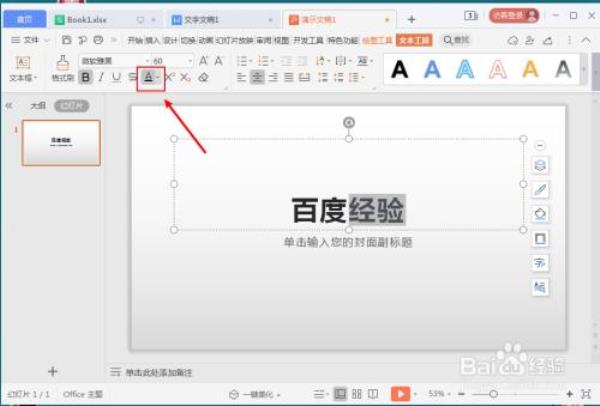Image resolution: width=600 pixels, height=406 pixels.
Task: Click the print preview icon
Action: pos(98,40)
